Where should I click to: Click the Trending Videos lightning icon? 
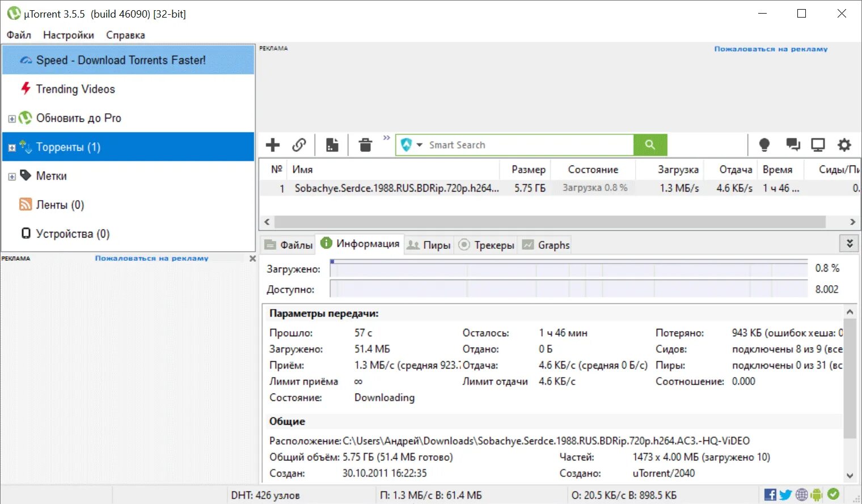pyautogui.click(x=26, y=88)
